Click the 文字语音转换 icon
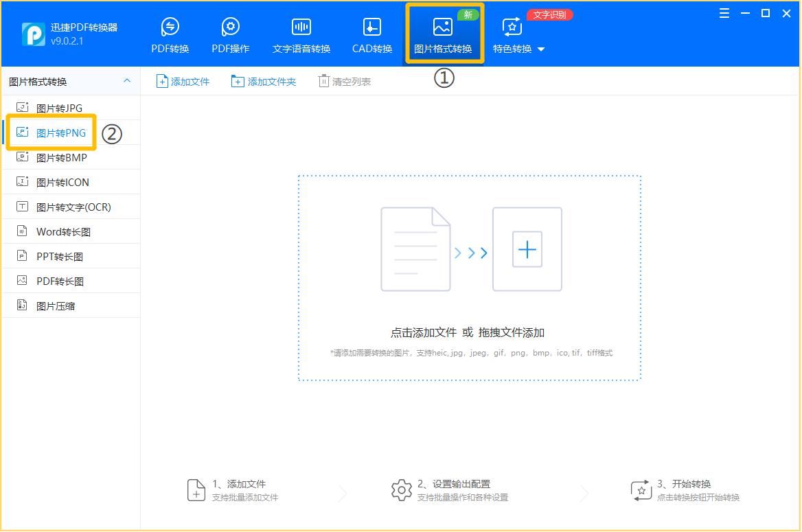Image resolution: width=802 pixels, height=532 pixels. 300,33
